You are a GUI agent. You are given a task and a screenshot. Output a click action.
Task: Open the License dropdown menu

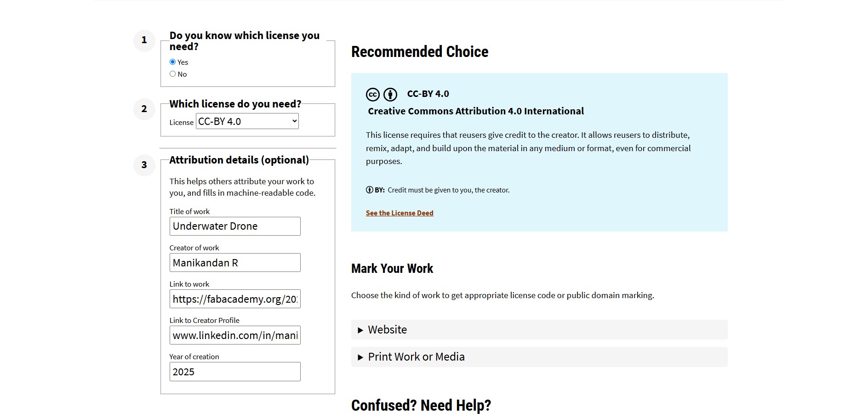pyautogui.click(x=247, y=121)
